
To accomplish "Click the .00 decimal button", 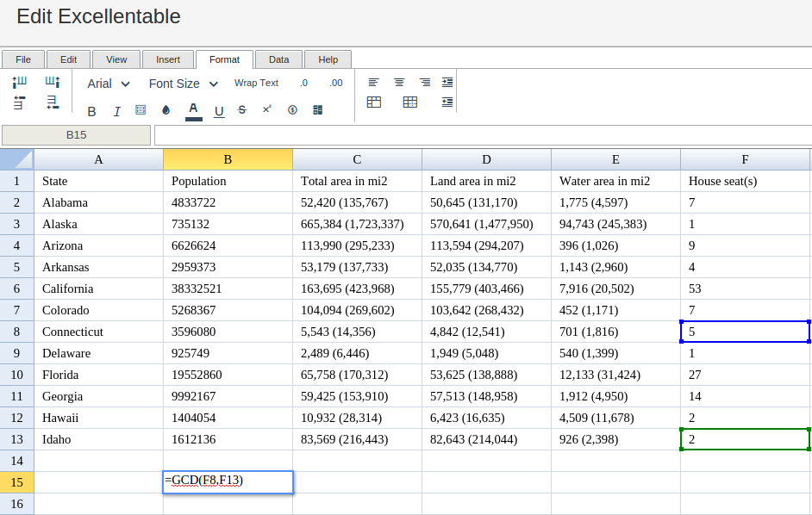I will [335, 83].
